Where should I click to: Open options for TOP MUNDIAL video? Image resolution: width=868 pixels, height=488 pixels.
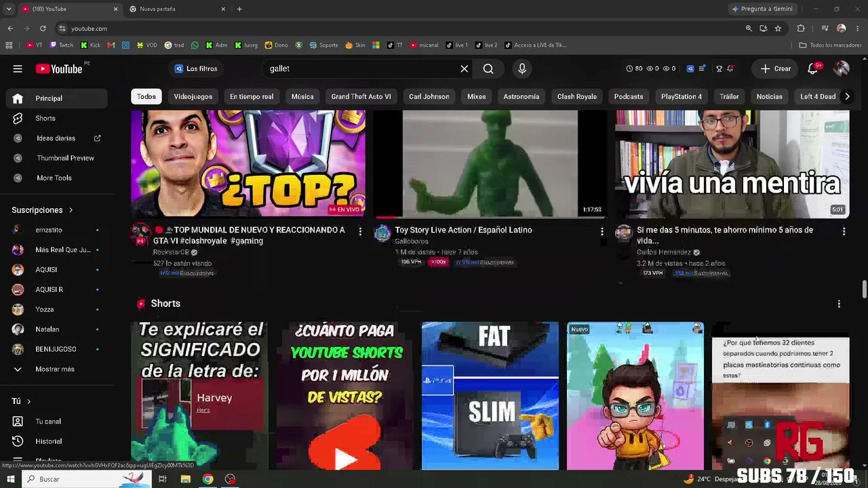[360, 232]
